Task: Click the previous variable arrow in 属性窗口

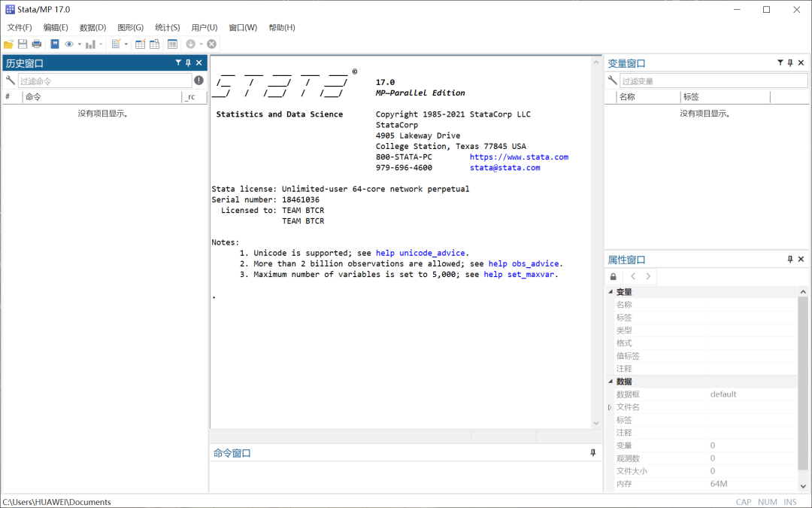Action: 633,276
